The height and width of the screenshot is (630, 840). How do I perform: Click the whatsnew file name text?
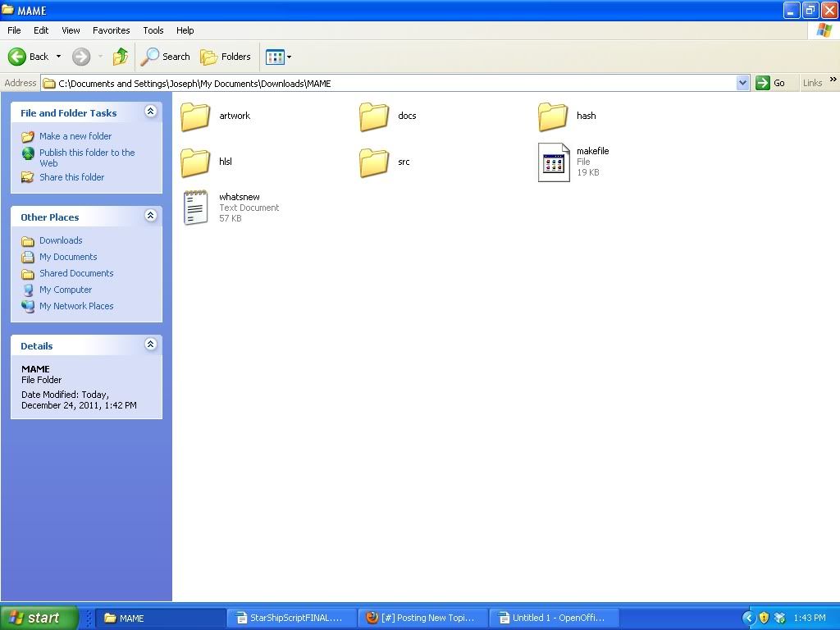pos(240,197)
